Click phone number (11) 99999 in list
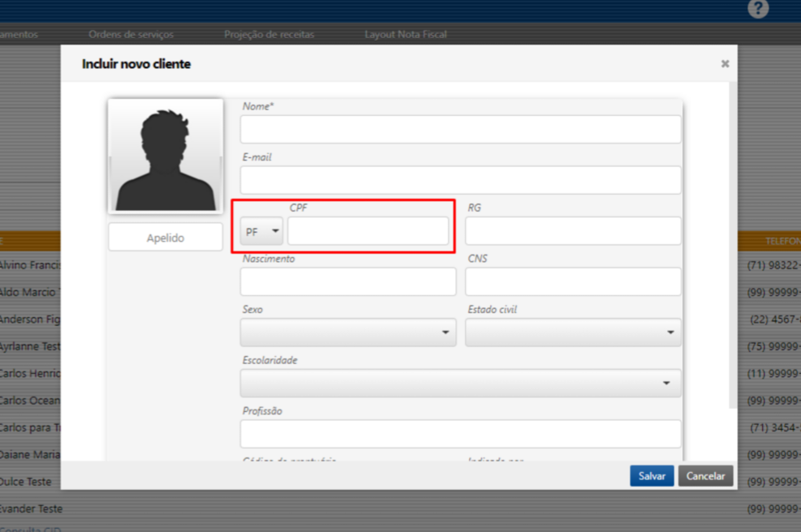801x532 pixels. (773, 373)
